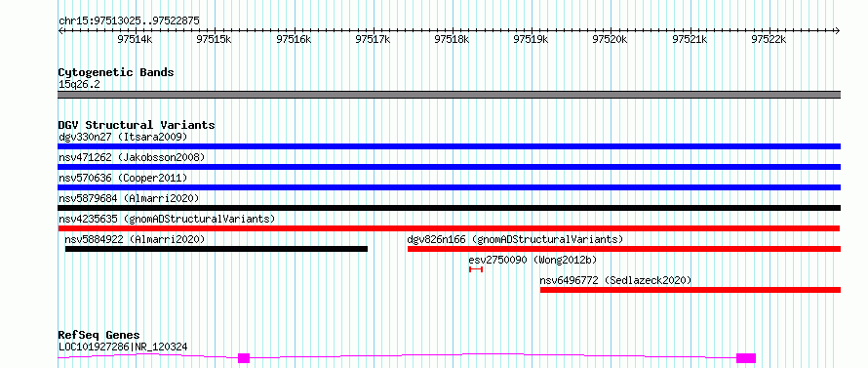Image resolution: width=868 pixels, height=368 pixels.
Task: Click the nsv5884922 (Almarri2020) label
Action: [135, 239]
